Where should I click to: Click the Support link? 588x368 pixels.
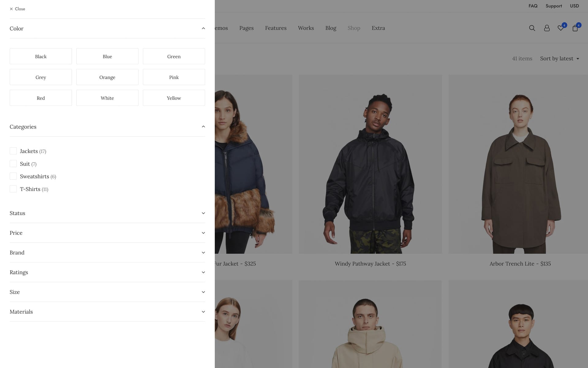pyautogui.click(x=553, y=6)
